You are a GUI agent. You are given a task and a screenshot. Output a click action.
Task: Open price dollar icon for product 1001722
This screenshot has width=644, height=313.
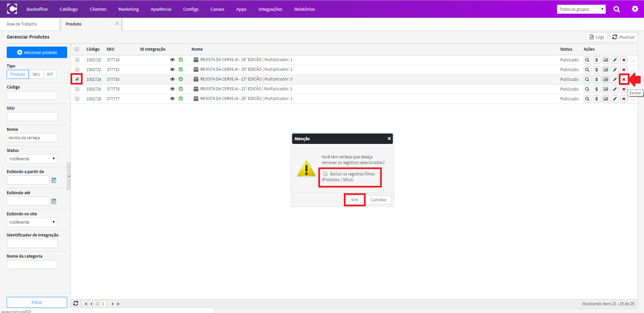click(x=596, y=70)
